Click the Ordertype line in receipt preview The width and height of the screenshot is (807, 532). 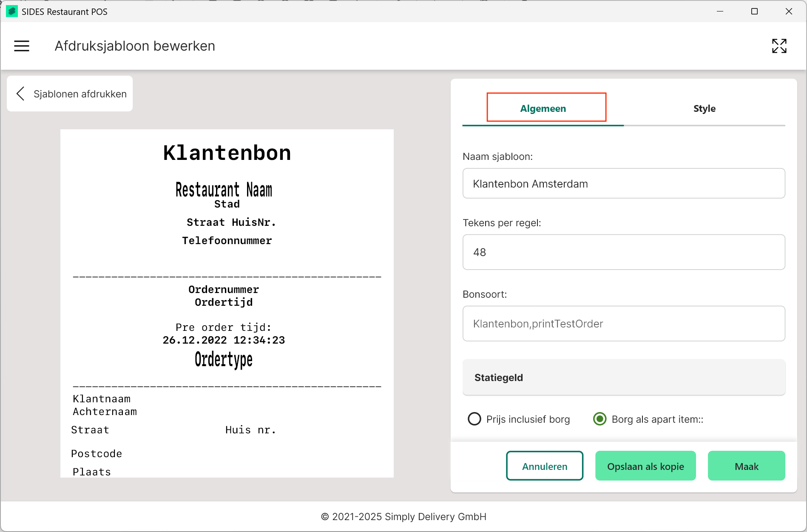pyautogui.click(x=224, y=360)
